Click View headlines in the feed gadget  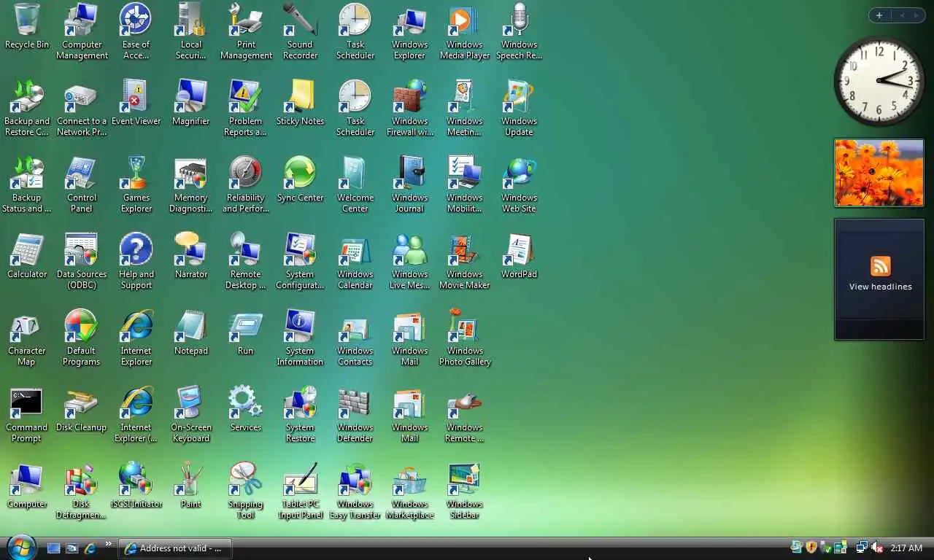880,287
